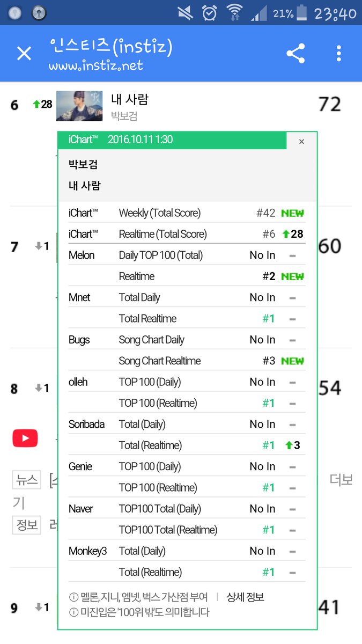362x644 pixels.
Task: Tap 더보기 to see more
Action: click(341, 480)
